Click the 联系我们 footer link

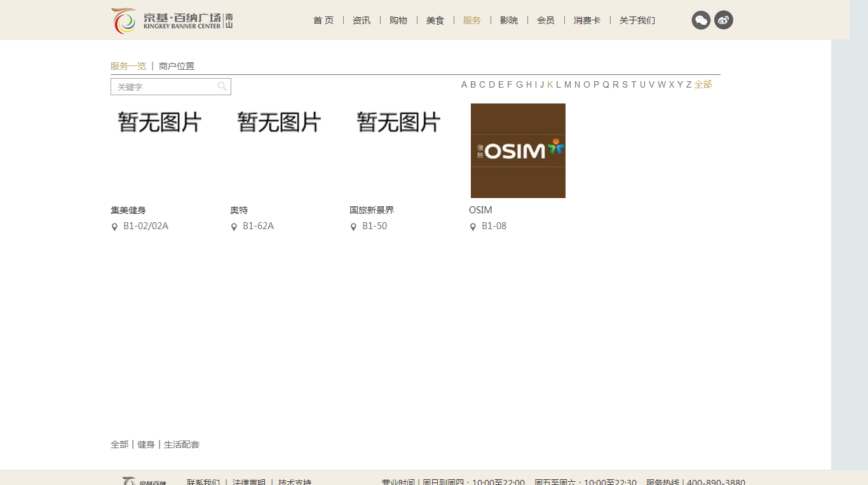(203, 482)
